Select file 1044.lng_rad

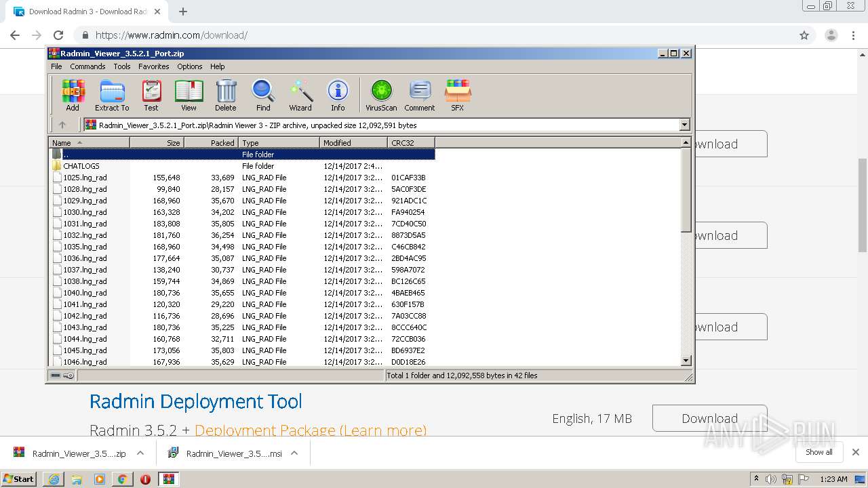click(x=241, y=339)
